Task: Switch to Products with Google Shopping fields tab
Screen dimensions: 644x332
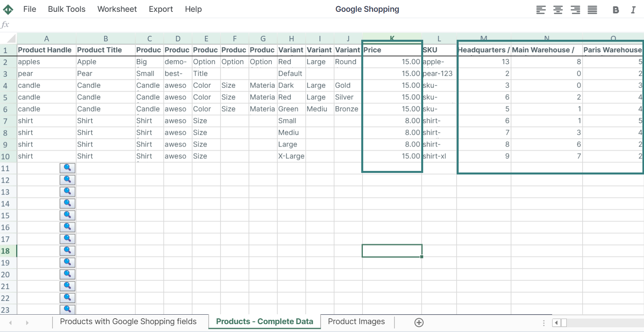Action: tap(128, 322)
